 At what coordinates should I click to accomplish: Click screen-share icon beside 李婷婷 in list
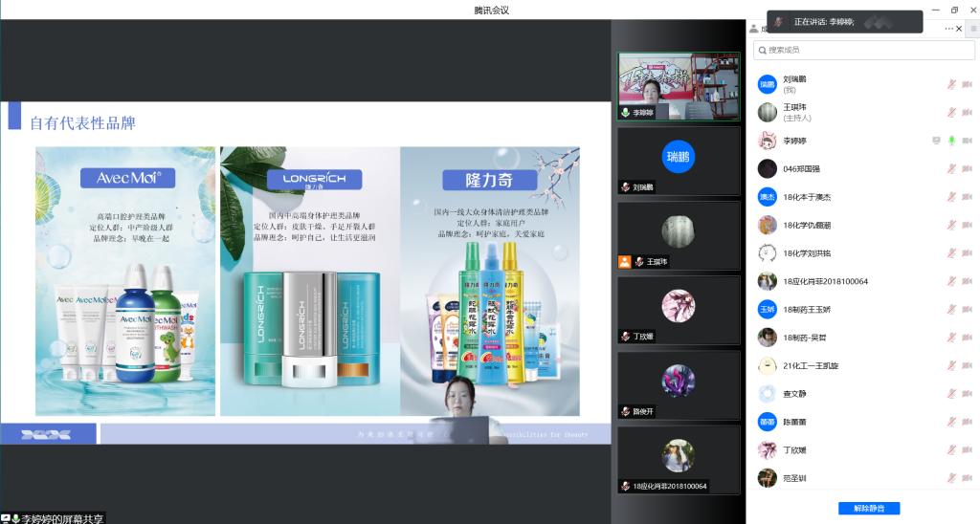[936, 141]
